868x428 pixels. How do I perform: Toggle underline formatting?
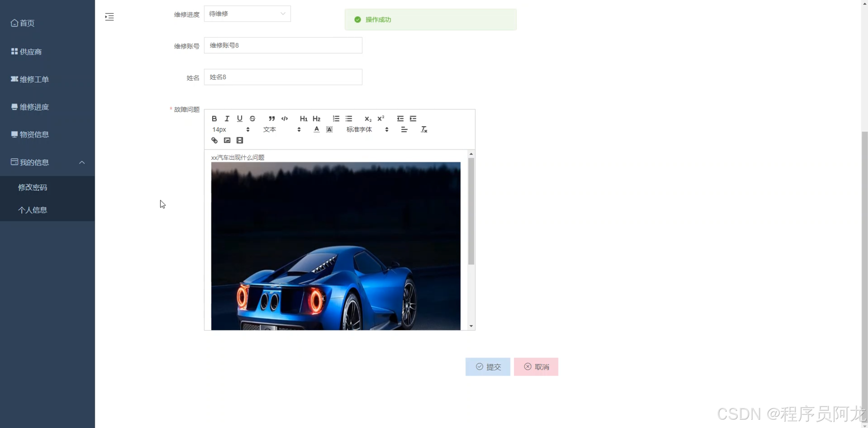239,118
